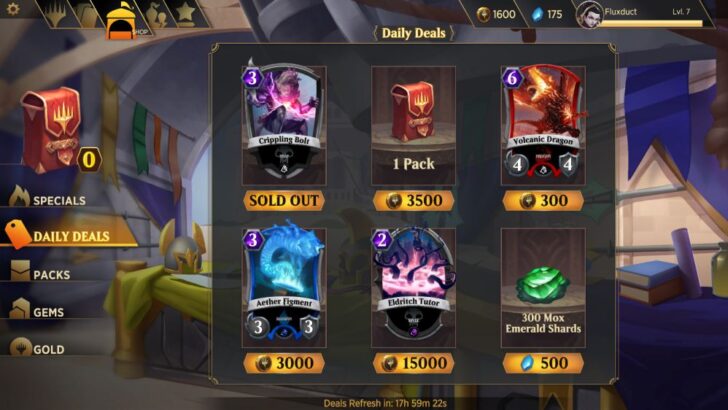Screen dimensions: 728x410
Task: Buy Aether Figment for 3000 gold
Action: click(x=284, y=363)
